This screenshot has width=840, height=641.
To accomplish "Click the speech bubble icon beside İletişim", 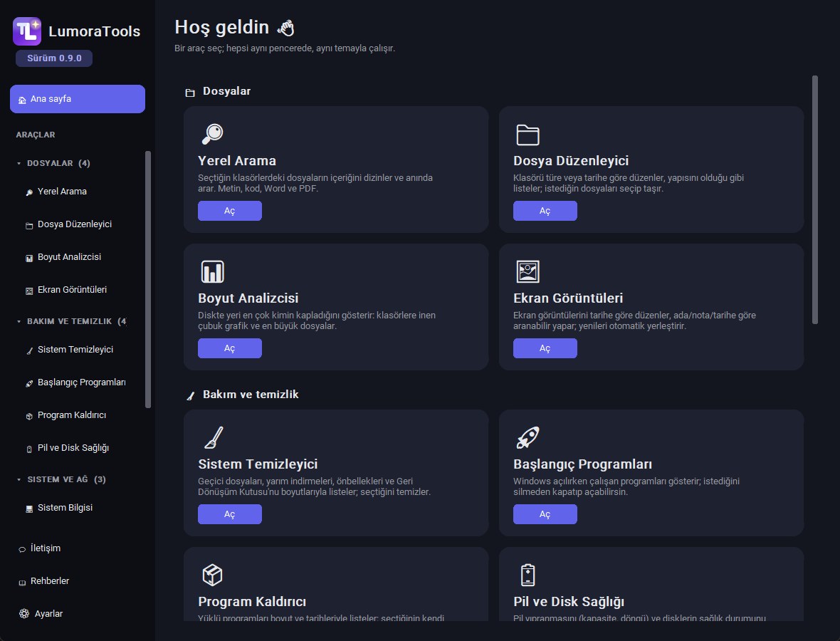I will tap(22, 549).
